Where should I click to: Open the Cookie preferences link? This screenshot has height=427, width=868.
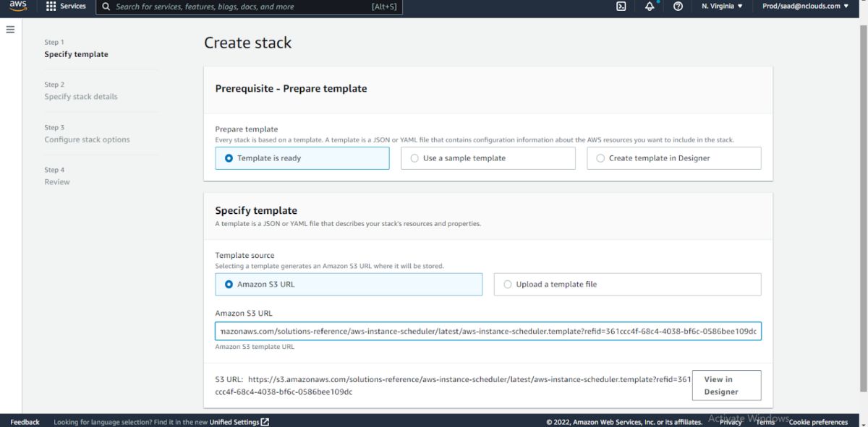817,422
